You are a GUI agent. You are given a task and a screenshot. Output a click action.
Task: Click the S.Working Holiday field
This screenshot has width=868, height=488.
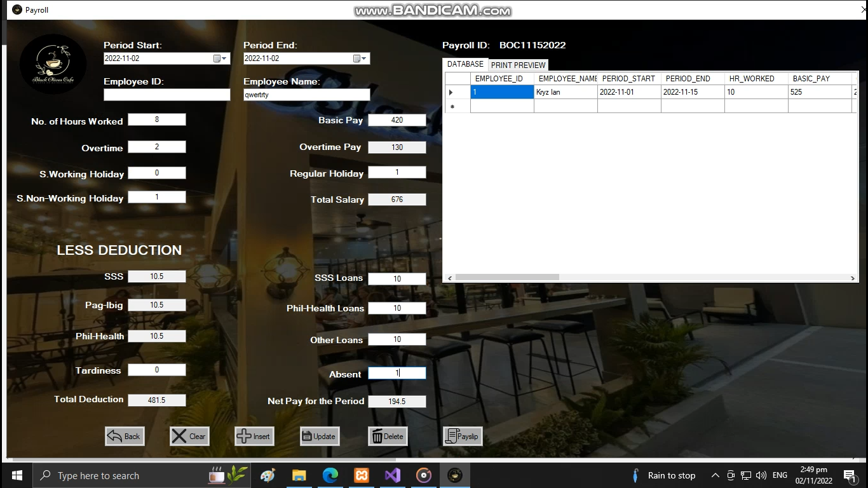[157, 173]
